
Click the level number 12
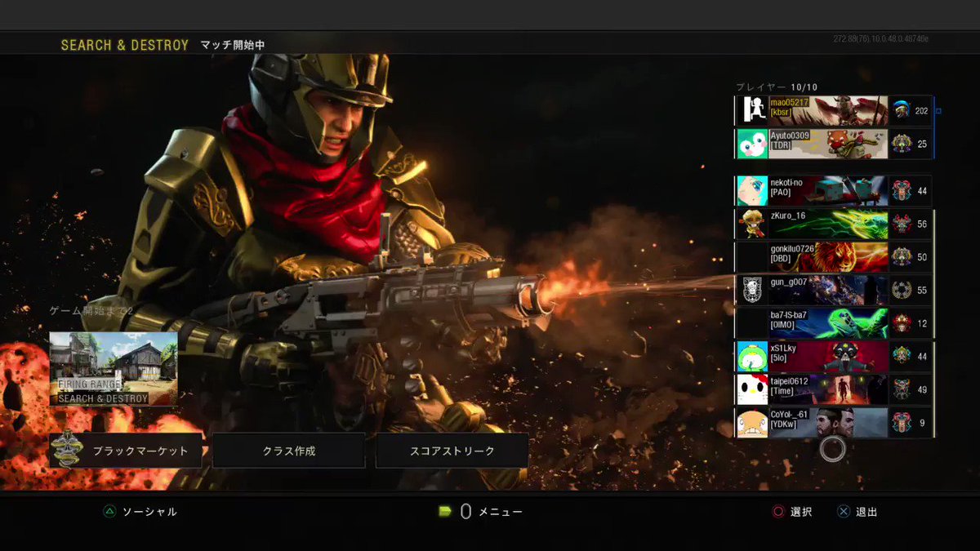[x=922, y=324]
